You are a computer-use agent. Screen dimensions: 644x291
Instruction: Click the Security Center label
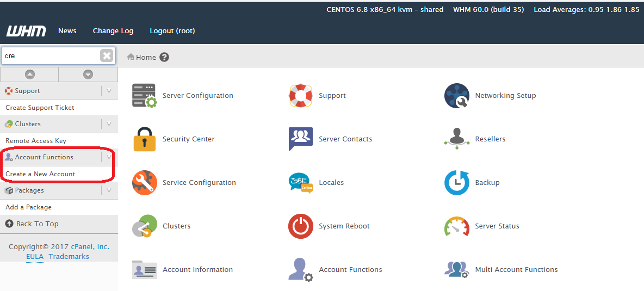(x=189, y=139)
